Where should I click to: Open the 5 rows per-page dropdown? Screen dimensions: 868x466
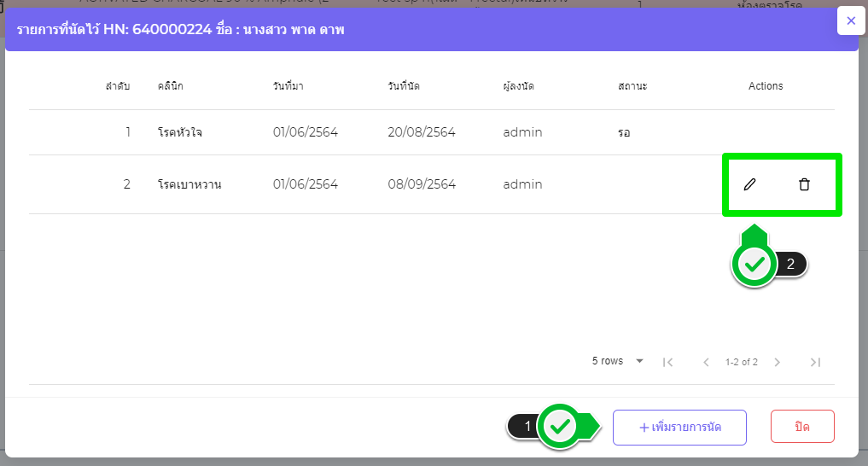[618, 361]
